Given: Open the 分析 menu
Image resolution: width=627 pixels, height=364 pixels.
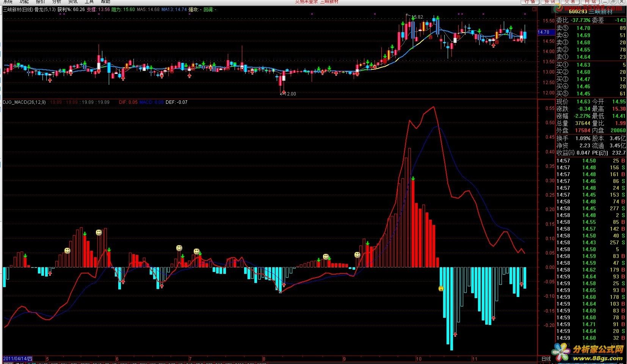Looking at the screenshot, I should pos(56,2).
